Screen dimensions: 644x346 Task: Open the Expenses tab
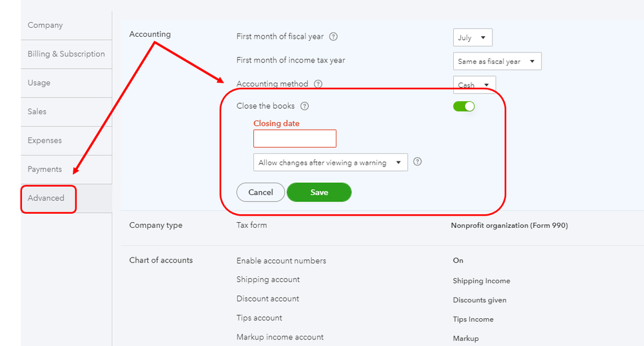[x=44, y=140]
